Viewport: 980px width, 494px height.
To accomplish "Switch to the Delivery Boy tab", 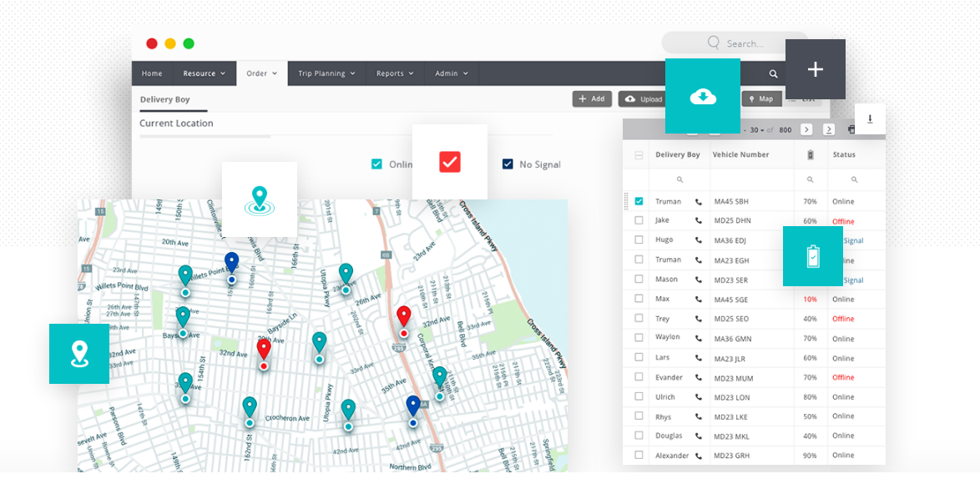I will (165, 99).
